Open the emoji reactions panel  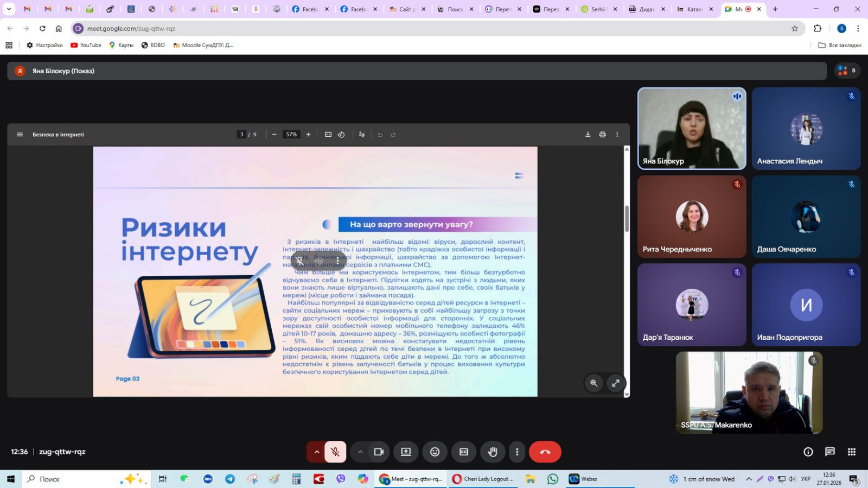pyautogui.click(x=435, y=452)
